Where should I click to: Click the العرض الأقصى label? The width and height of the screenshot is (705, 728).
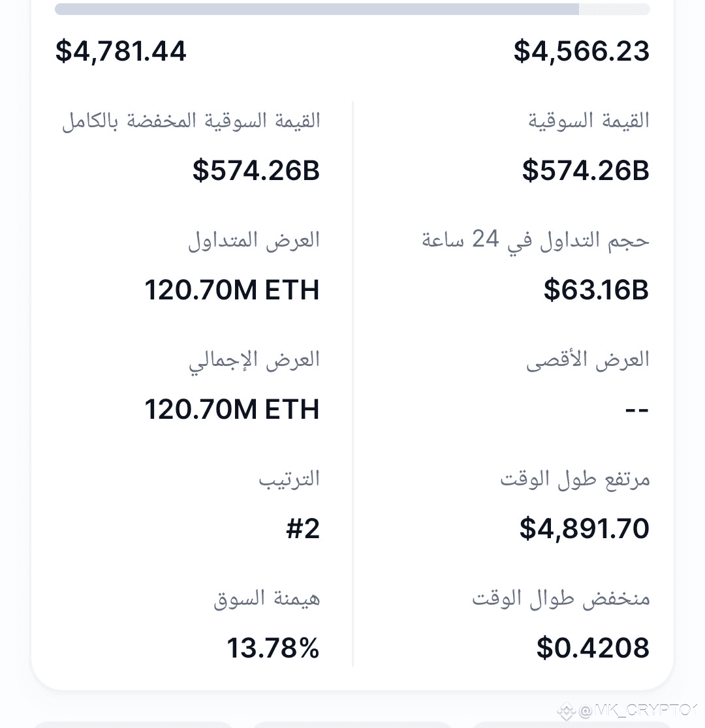[587, 360]
